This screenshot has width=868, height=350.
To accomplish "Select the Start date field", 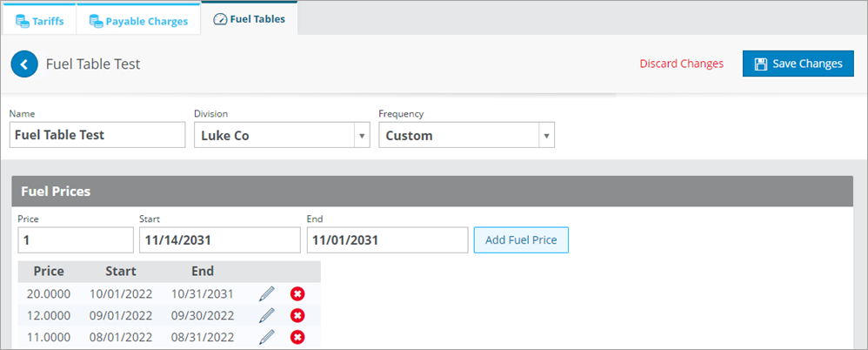I will (x=220, y=240).
